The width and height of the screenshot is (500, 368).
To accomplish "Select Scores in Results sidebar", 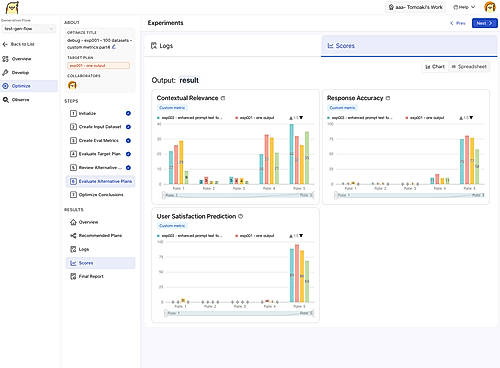I will pos(101,263).
